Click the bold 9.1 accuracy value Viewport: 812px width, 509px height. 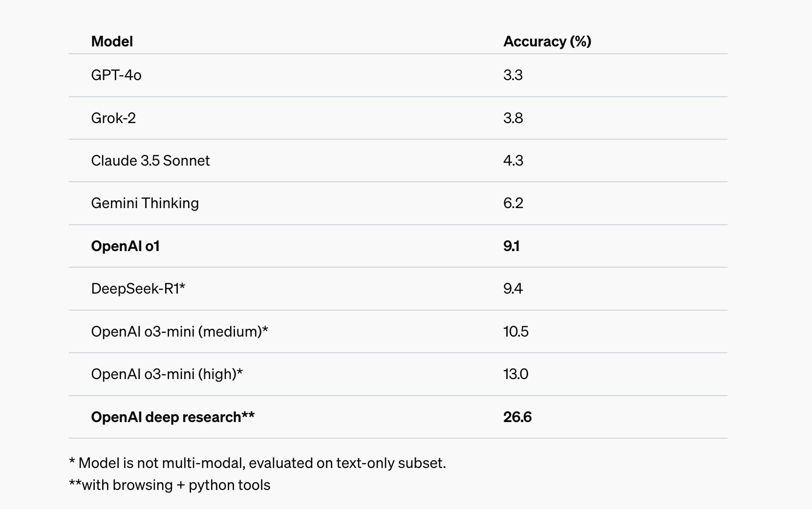coord(512,246)
